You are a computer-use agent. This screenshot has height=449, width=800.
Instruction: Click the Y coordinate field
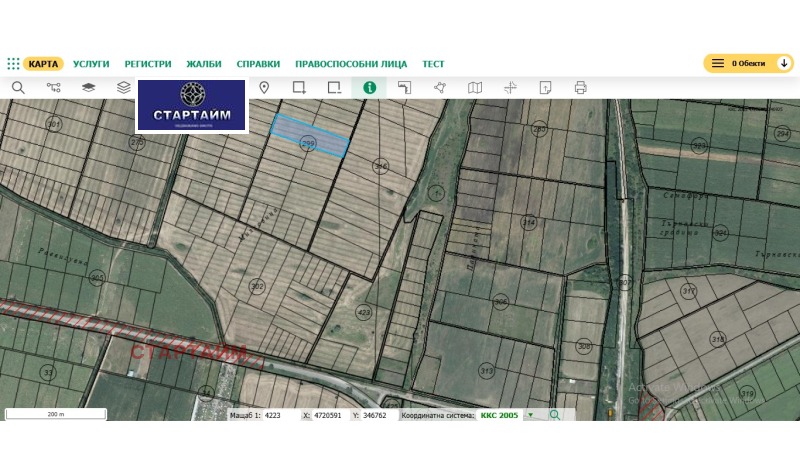(x=378, y=415)
